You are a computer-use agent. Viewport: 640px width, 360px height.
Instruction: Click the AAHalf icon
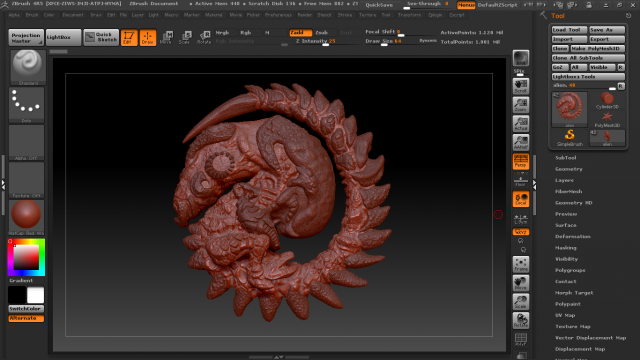tap(521, 142)
